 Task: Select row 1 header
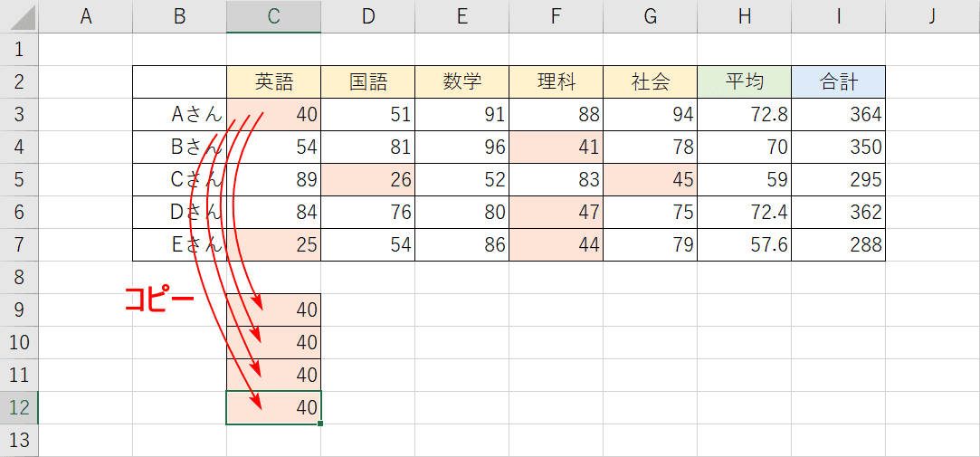19,50
